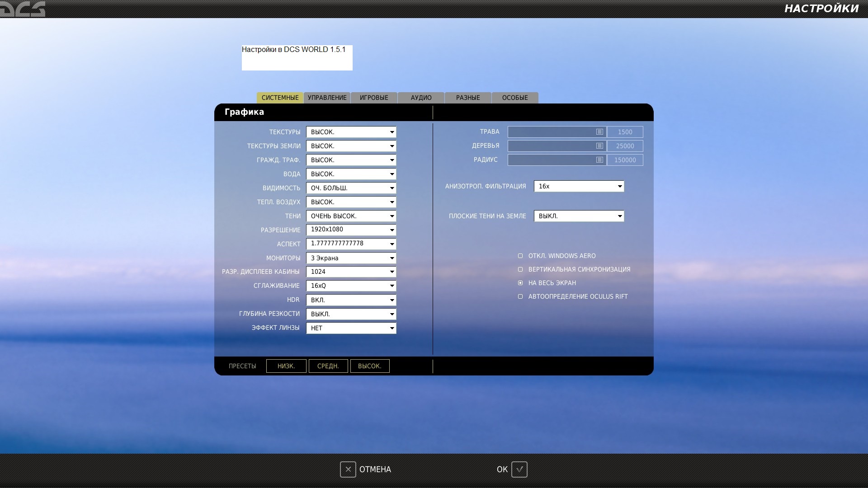Click the ОТМЕНА label to cancel
The height and width of the screenshot is (488, 868).
(x=375, y=469)
